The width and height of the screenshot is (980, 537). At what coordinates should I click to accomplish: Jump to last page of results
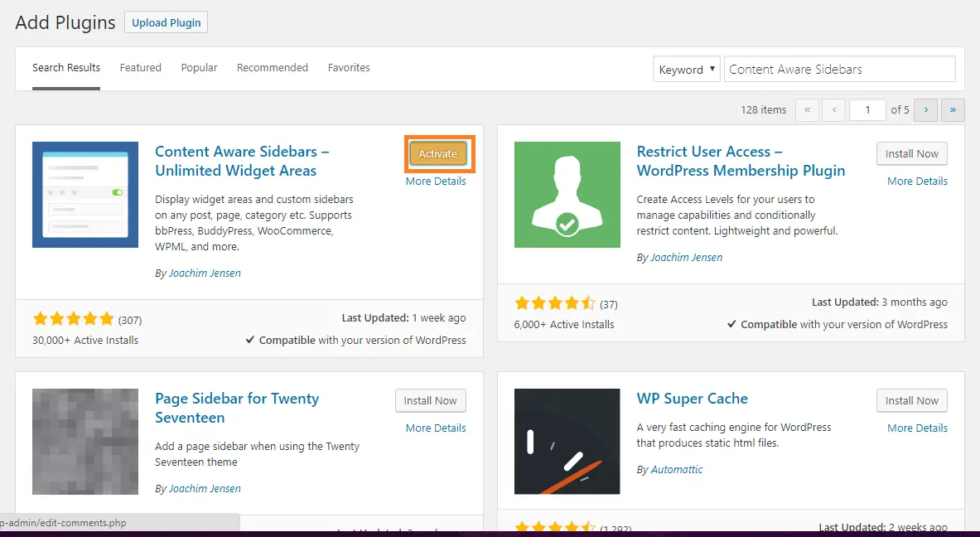click(x=953, y=110)
